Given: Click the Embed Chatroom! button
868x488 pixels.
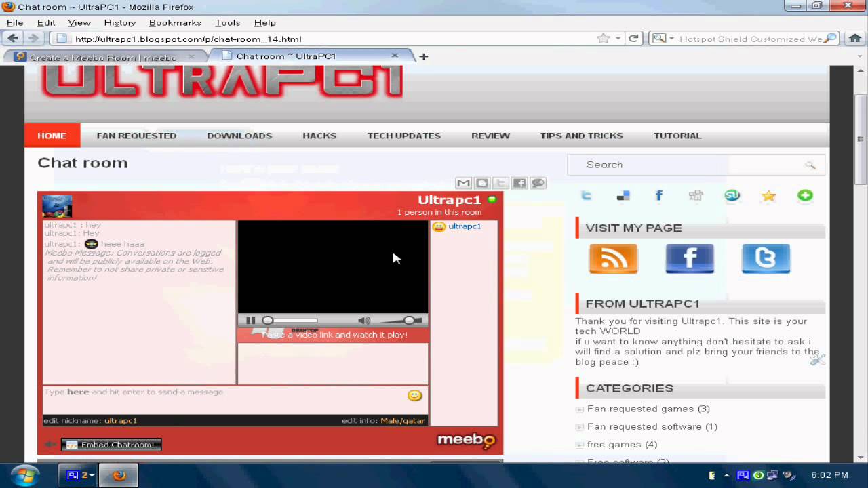Looking at the screenshot, I should click(111, 445).
